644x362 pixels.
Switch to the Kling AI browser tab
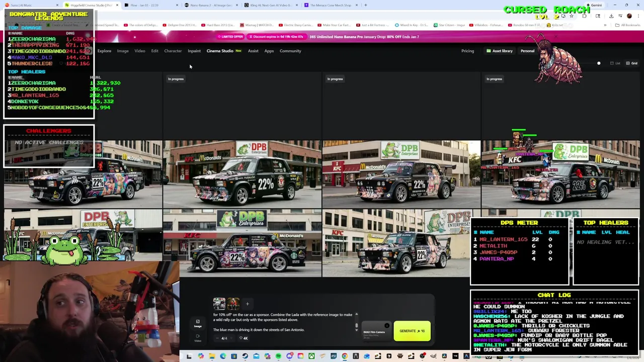click(x=271, y=5)
